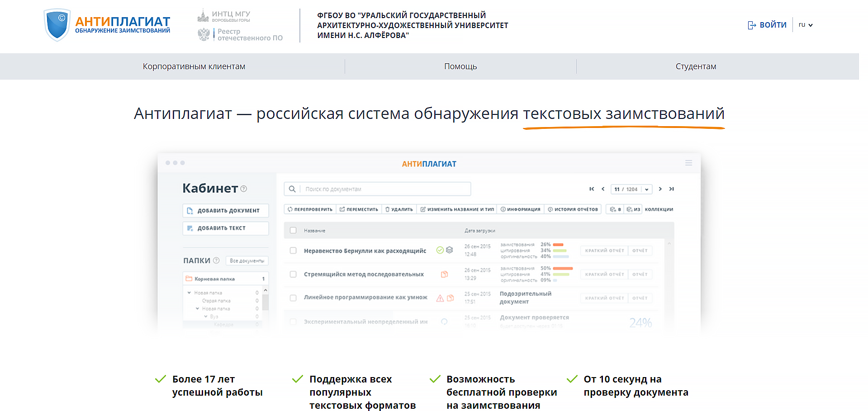Click the ИНФОРМАЦИЯ toolbar button
The height and width of the screenshot is (411, 868).
pyautogui.click(x=520, y=209)
